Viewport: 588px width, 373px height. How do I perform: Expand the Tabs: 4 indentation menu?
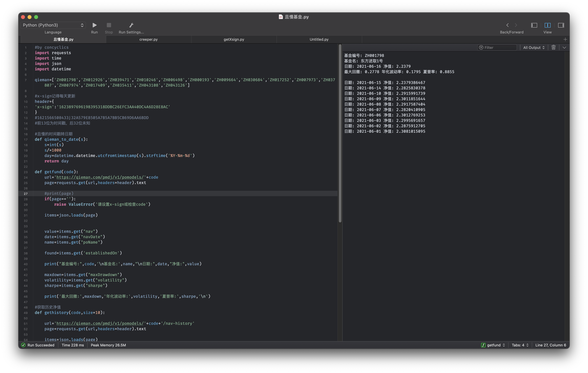tap(520, 345)
